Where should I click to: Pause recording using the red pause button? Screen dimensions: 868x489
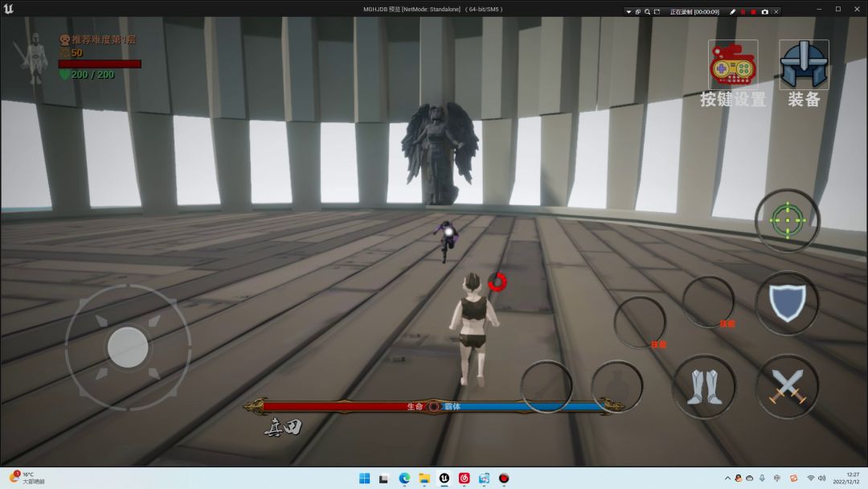(x=743, y=12)
